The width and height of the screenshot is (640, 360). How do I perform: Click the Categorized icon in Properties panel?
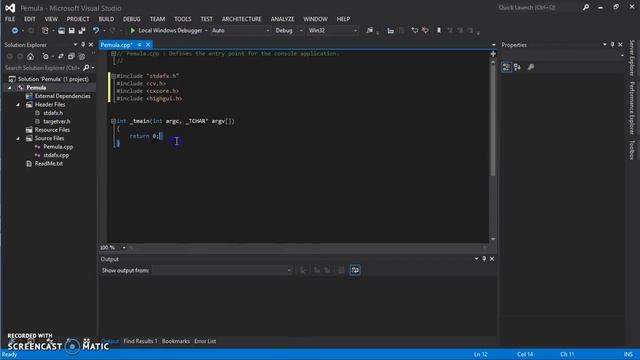click(506, 67)
